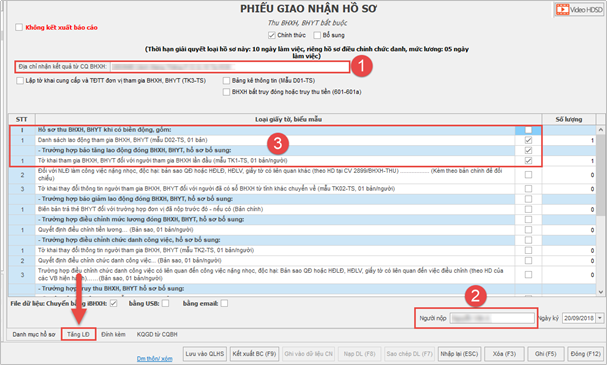Uncheck 'Danh sách lao động tham gia' row checkbox
This screenshot has width=607, height=365.
528,140
